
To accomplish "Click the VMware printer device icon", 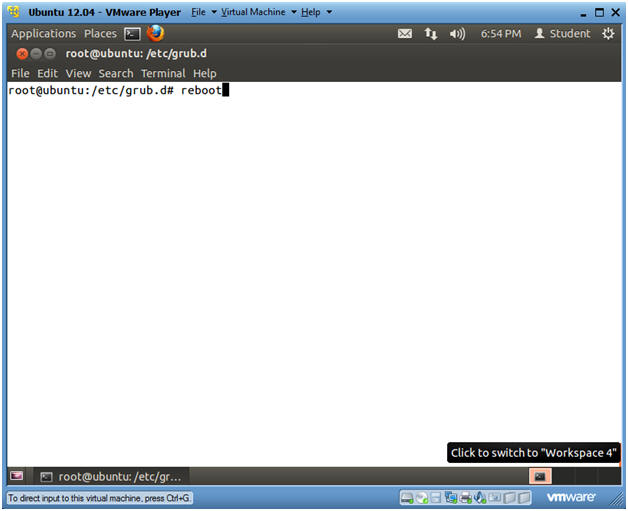I will point(465,498).
